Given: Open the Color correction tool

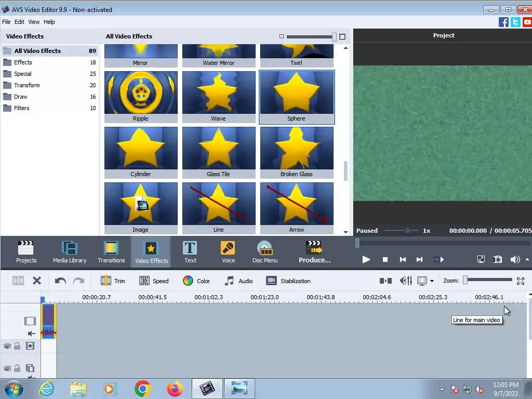Looking at the screenshot, I should [196, 281].
